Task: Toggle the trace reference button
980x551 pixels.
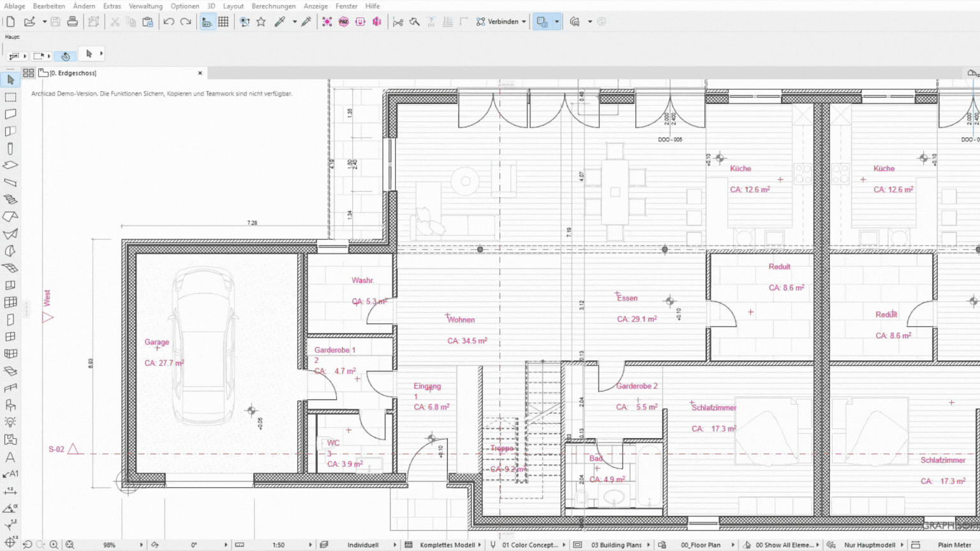Action: click(x=542, y=22)
